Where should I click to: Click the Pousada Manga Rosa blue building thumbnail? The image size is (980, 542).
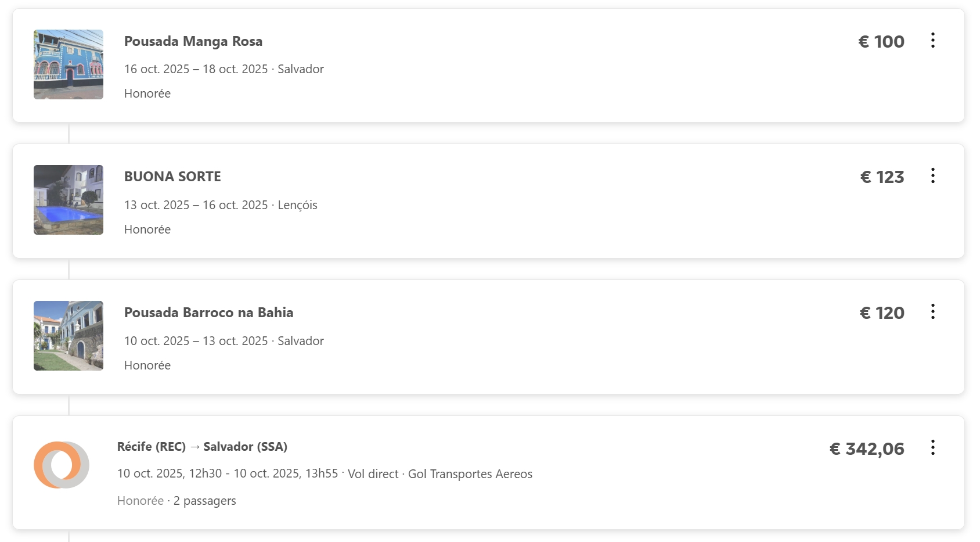[x=69, y=64]
